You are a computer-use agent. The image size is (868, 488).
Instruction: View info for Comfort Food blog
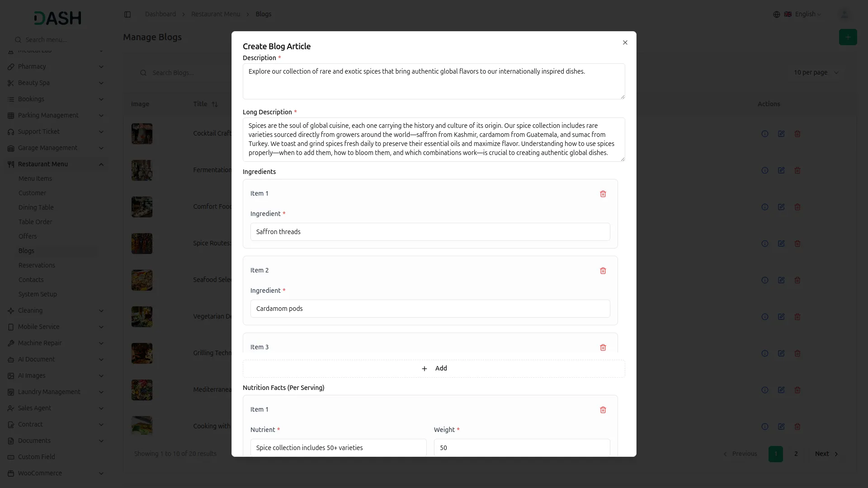[x=764, y=207]
